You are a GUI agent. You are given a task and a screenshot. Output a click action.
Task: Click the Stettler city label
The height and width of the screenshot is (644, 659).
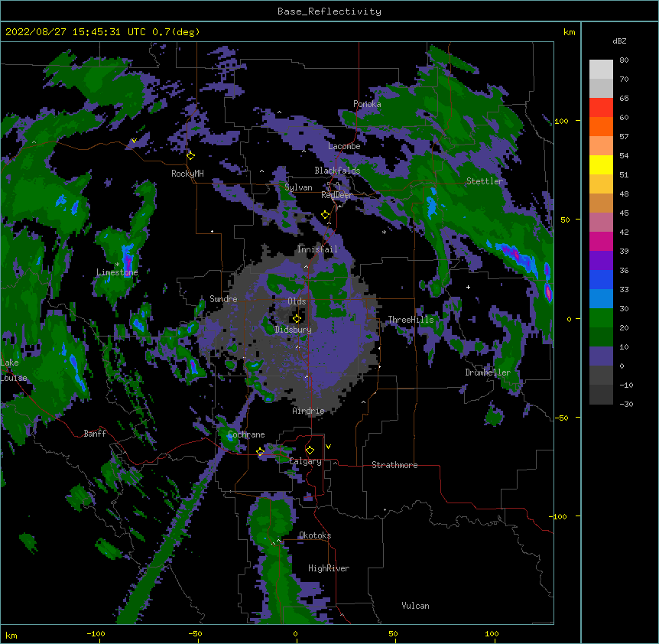(x=485, y=181)
